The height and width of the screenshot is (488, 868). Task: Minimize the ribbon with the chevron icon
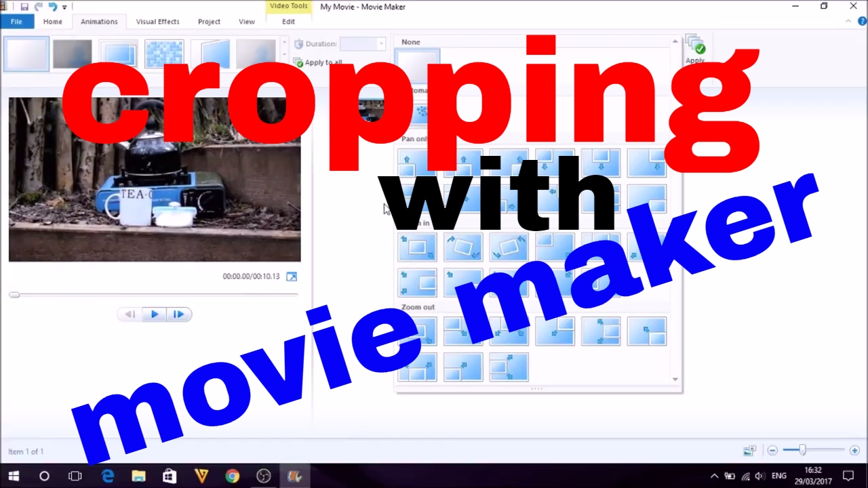[x=848, y=22]
